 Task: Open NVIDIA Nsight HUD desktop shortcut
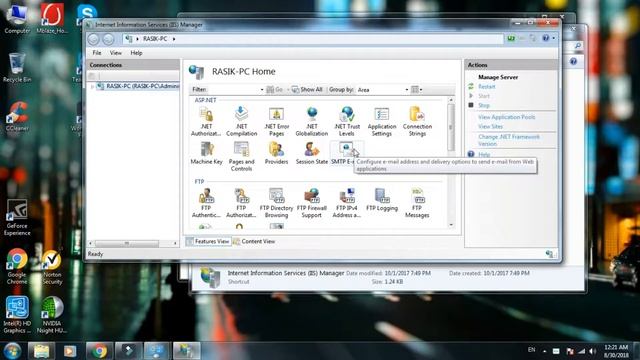52,315
